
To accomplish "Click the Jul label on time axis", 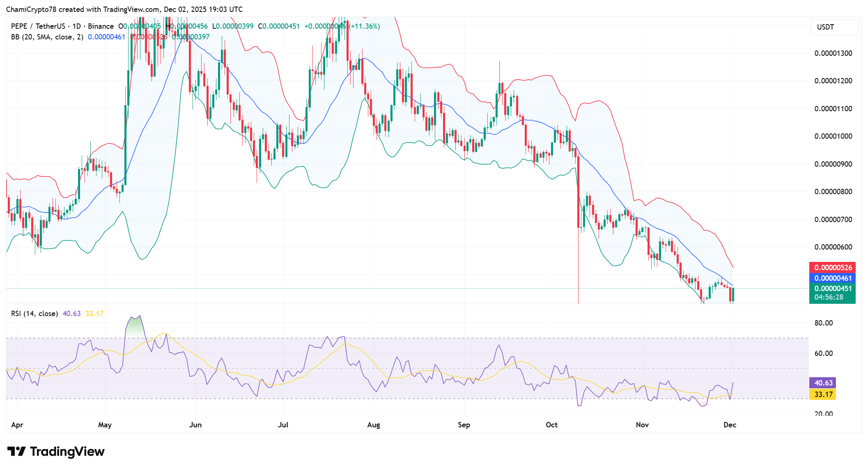I will [x=283, y=425].
